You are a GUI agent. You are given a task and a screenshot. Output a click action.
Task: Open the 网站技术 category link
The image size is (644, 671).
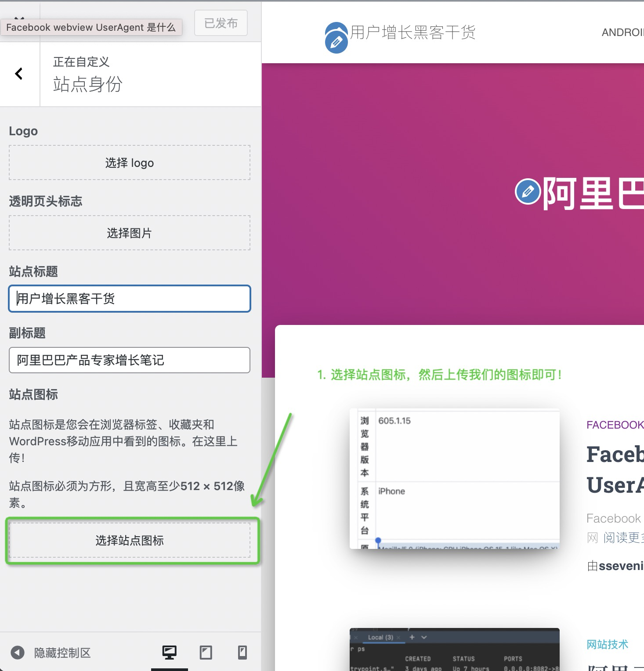pyautogui.click(x=608, y=644)
